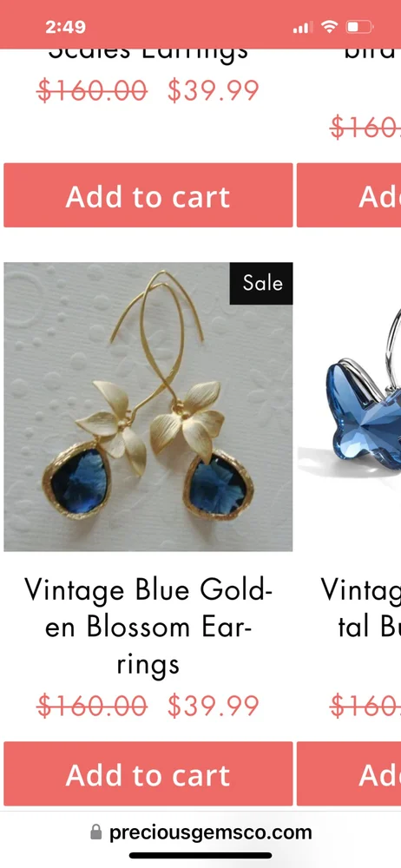Tap the $39.99 price under Blossom Earrings
Screen dimensions: 401x868
214,706
